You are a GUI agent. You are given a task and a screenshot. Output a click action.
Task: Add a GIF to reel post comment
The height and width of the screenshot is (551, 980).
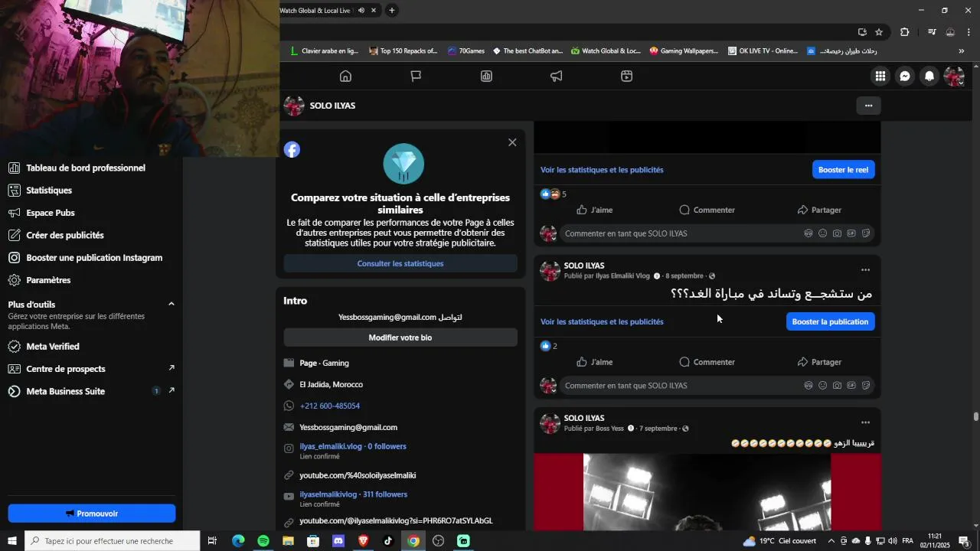[x=851, y=233]
